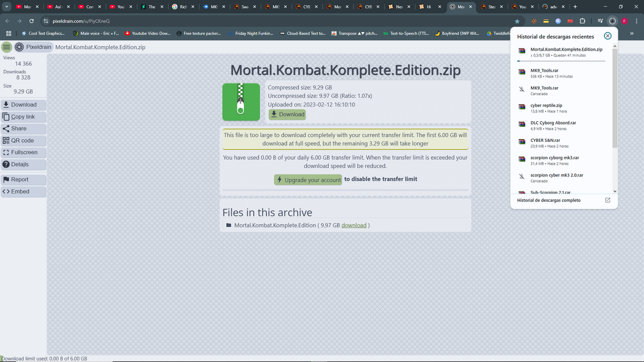The image size is (644, 362).
Task: Open the media control icon in toolbar
Action: coord(600,21)
